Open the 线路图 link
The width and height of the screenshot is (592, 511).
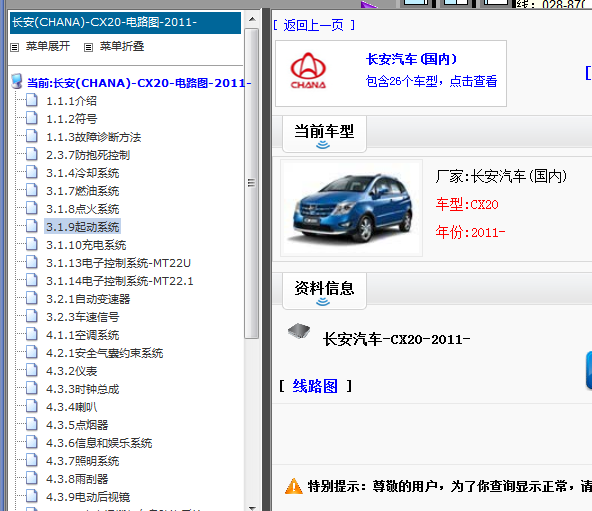(x=315, y=386)
